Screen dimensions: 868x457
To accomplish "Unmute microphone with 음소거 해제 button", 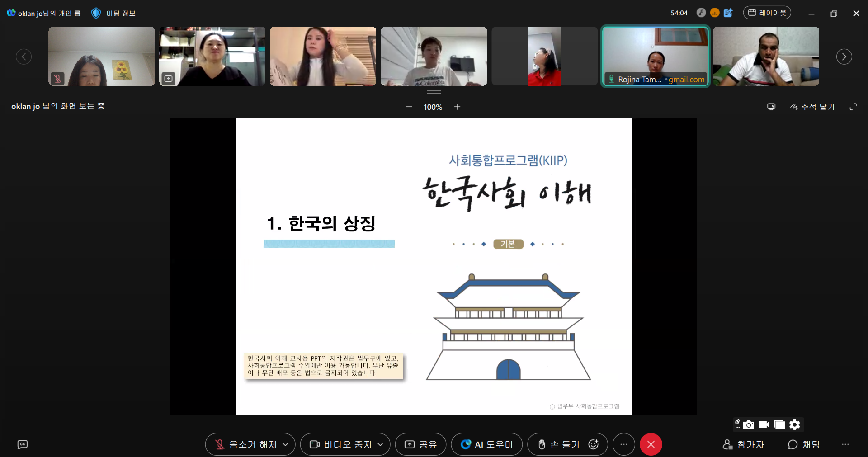I will point(246,444).
